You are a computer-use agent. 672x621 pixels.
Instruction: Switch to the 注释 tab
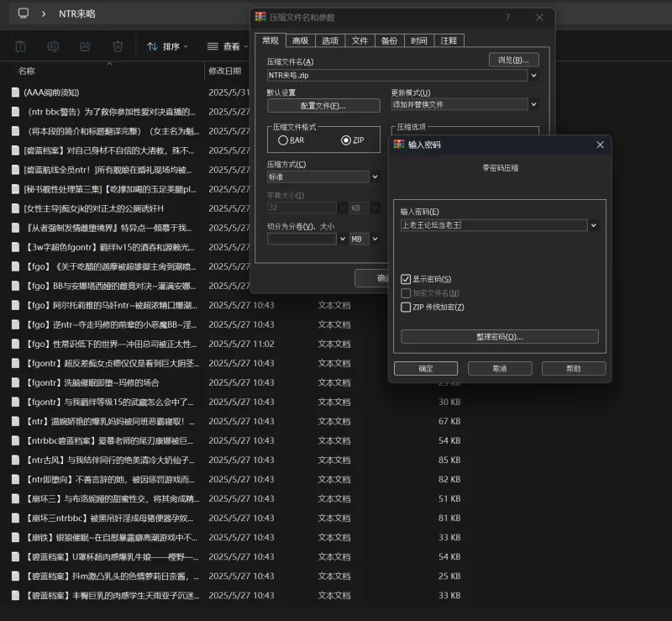pos(449,40)
